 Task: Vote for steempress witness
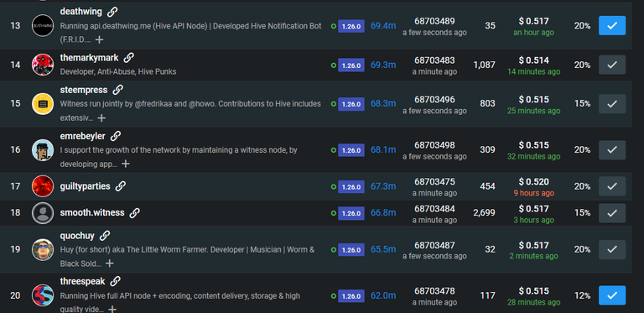pos(612,103)
